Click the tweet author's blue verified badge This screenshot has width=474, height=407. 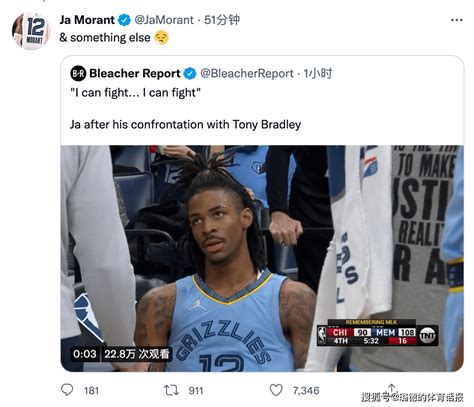coord(125,20)
